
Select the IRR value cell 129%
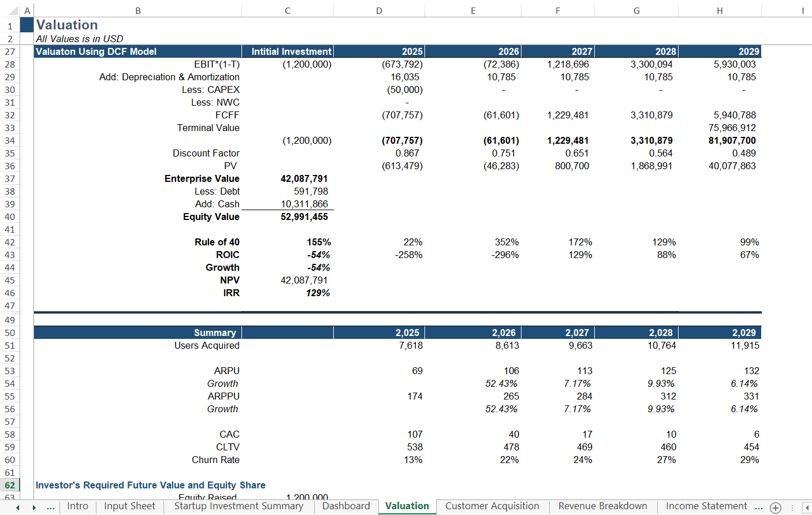[x=318, y=293]
